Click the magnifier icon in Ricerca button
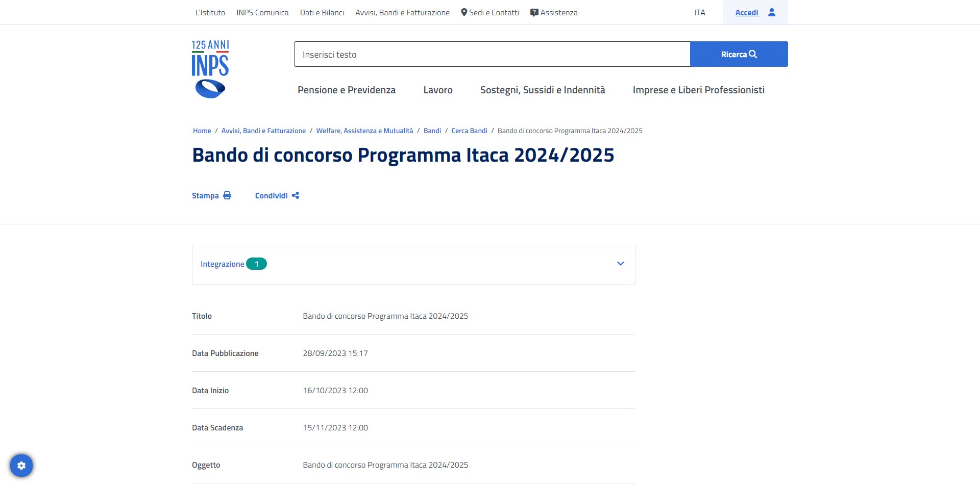 753,54
